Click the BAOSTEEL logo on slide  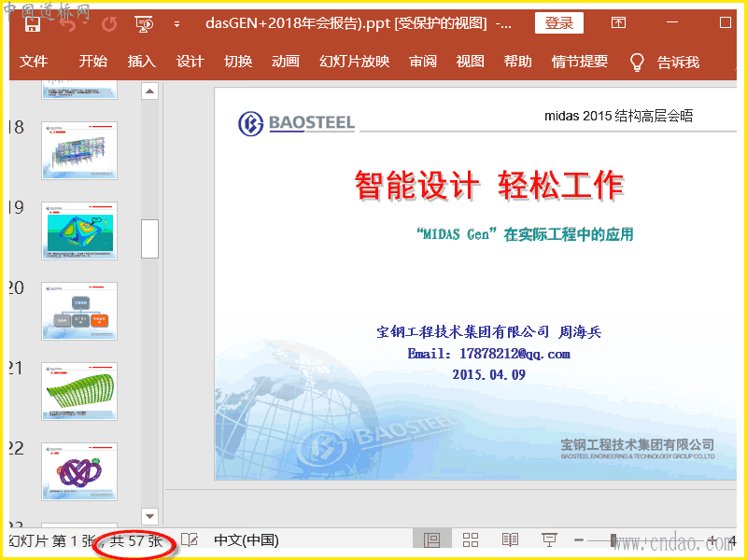coord(296,123)
